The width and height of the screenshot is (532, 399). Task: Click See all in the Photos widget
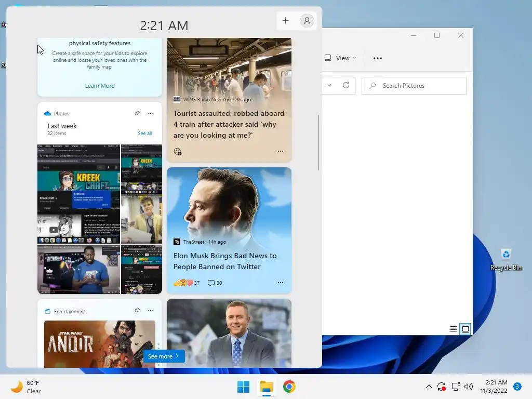[x=145, y=134]
